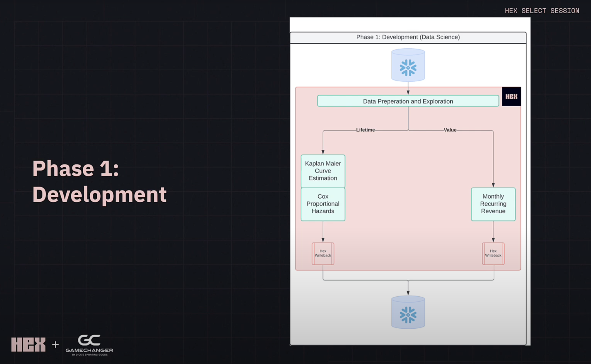Image resolution: width=591 pixels, height=364 pixels.
Task: Select the Kaplan Maier Curve Estimation box
Action: (x=323, y=171)
